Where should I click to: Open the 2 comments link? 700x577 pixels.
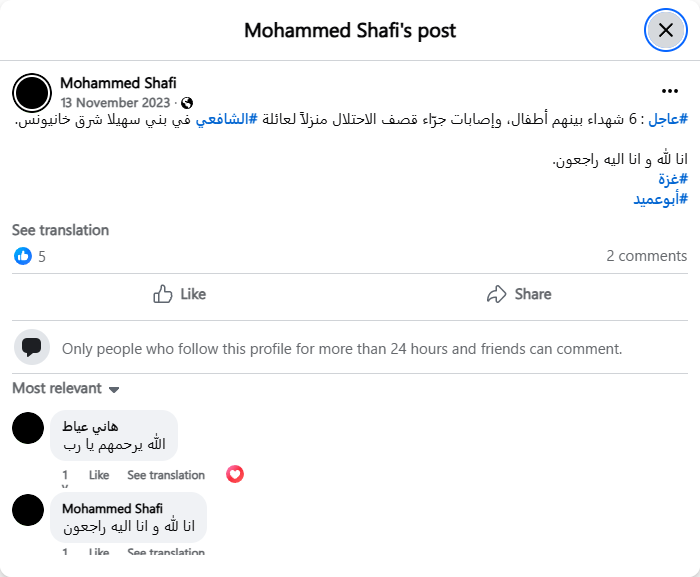pyautogui.click(x=646, y=256)
